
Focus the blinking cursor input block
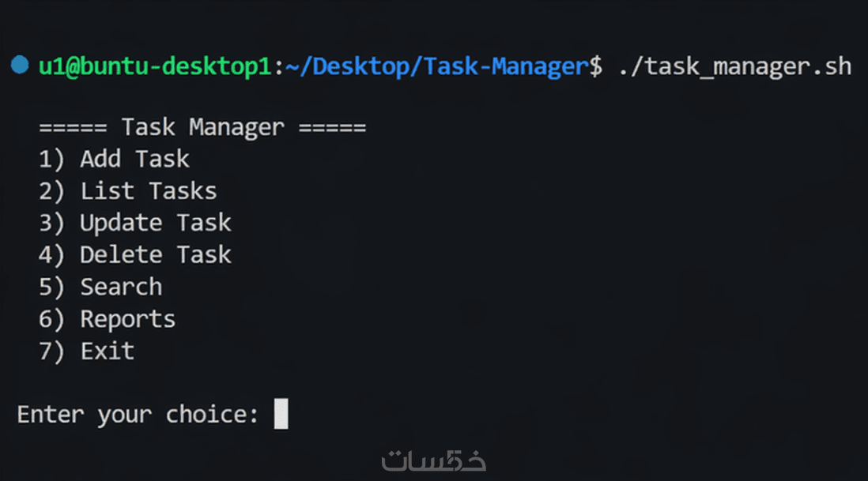(281, 414)
